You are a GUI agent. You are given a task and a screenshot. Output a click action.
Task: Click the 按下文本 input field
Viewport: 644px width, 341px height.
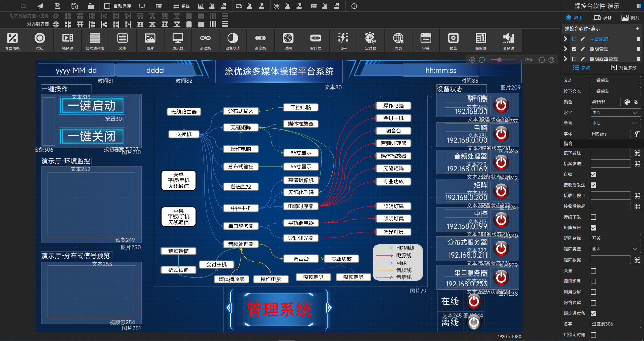point(615,91)
